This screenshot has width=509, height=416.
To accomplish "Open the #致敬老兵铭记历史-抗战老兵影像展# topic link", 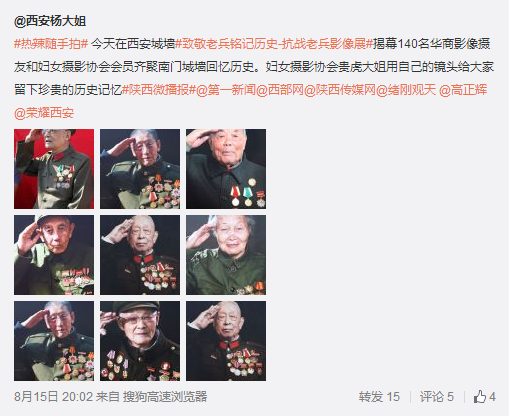I will 274,44.
